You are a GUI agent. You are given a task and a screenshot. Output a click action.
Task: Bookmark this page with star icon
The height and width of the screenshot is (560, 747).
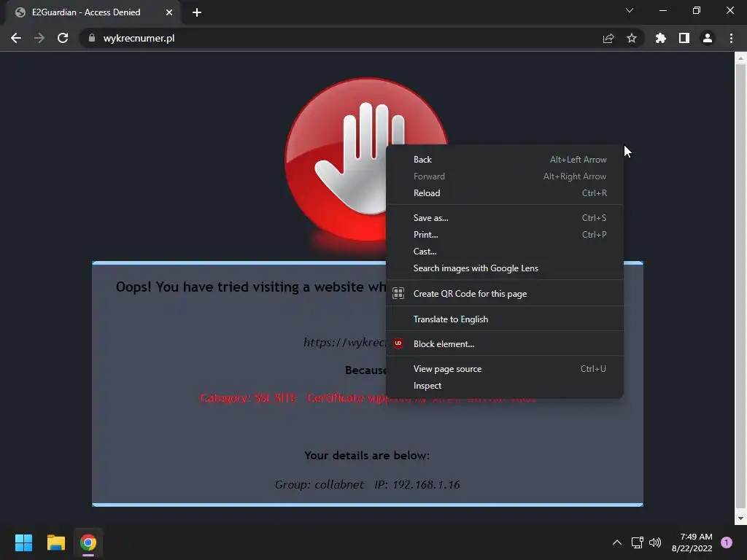click(x=632, y=38)
